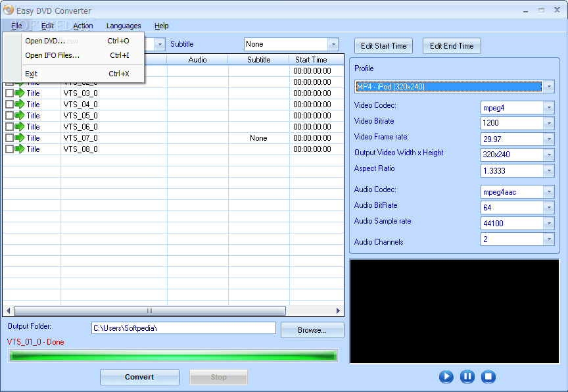Click the VTS_01_0 - Done status text
This screenshot has height=392, width=568.
point(35,342)
